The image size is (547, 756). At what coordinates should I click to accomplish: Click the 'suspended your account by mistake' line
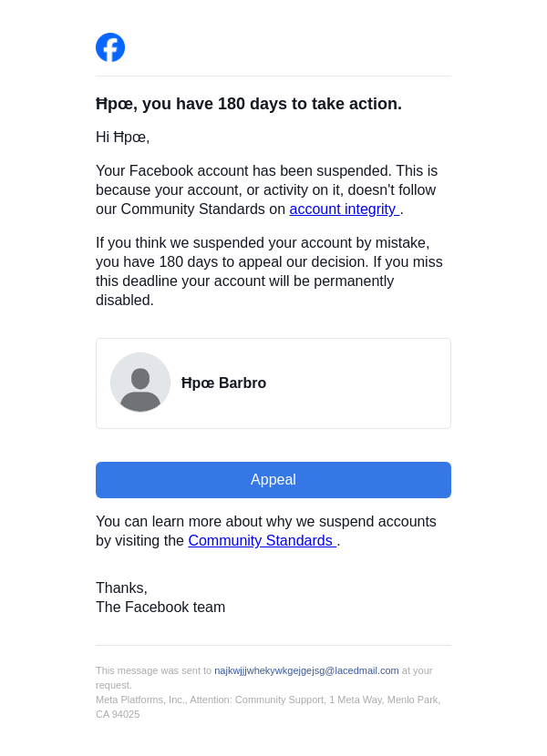pyautogui.click(x=263, y=243)
